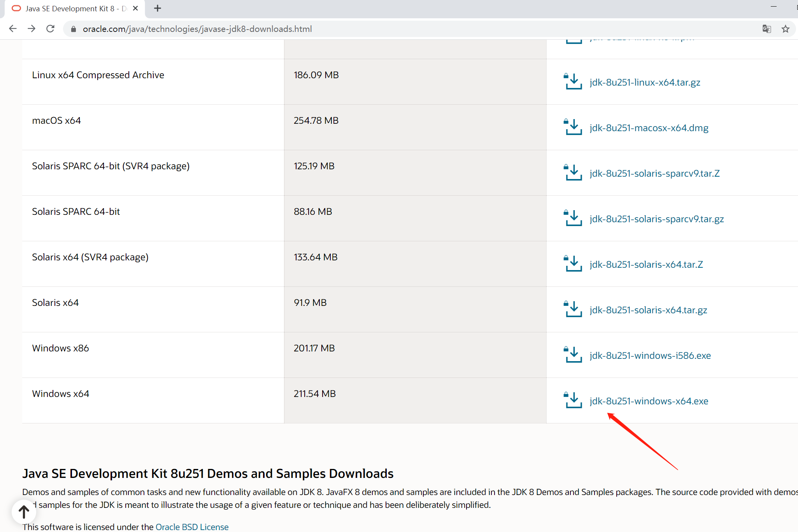This screenshot has width=798, height=532.
Task: Click download icon beside macOS x64 dmg
Action: [x=573, y=127]
